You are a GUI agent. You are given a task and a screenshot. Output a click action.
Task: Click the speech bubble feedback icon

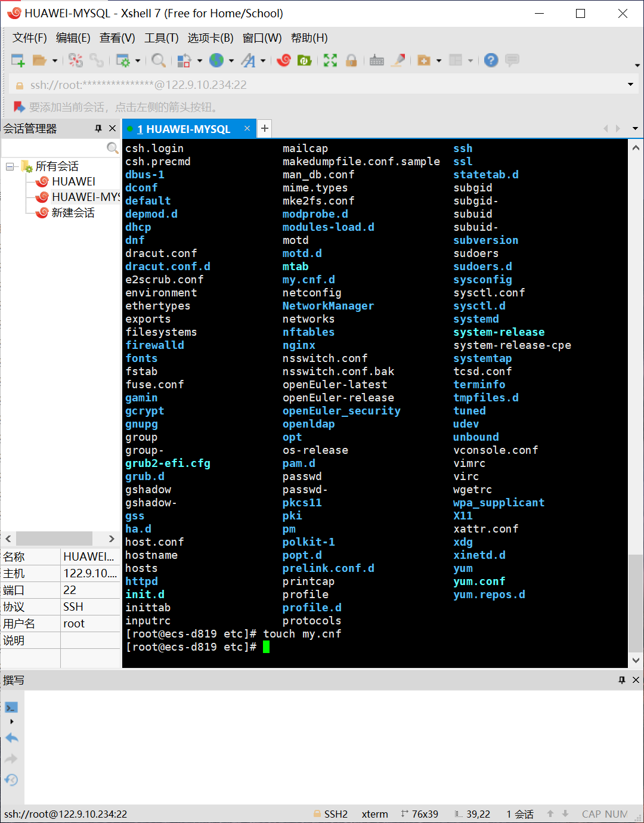pos(512,60)
